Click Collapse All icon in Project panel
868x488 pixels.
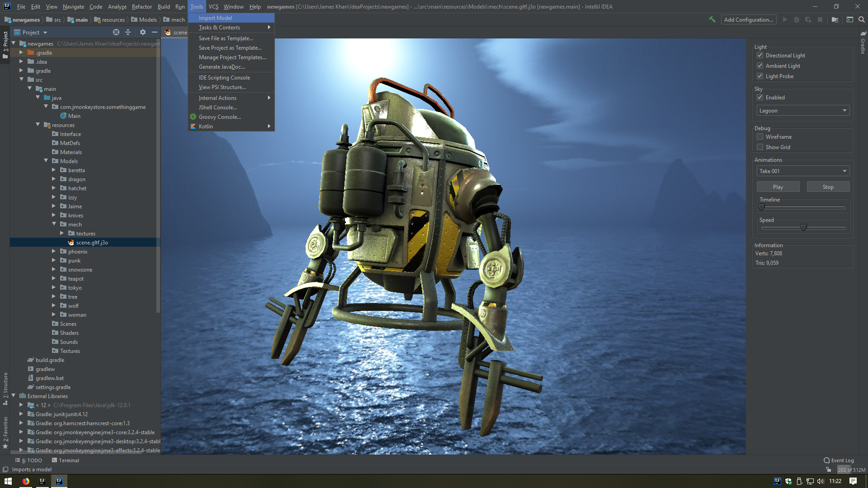(128, 32)
